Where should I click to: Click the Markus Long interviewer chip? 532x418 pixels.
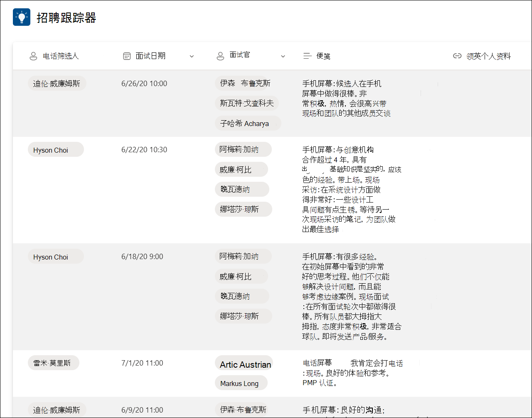click(x=241, y=383)
